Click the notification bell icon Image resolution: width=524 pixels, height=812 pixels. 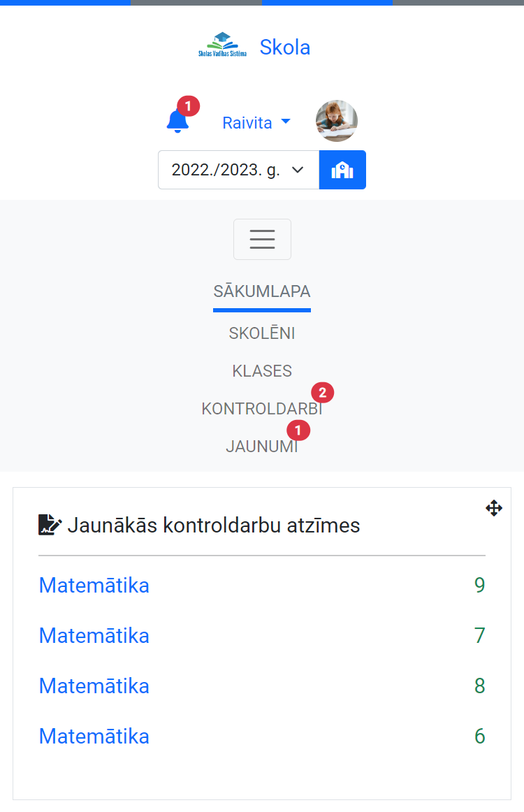point(177,121)
